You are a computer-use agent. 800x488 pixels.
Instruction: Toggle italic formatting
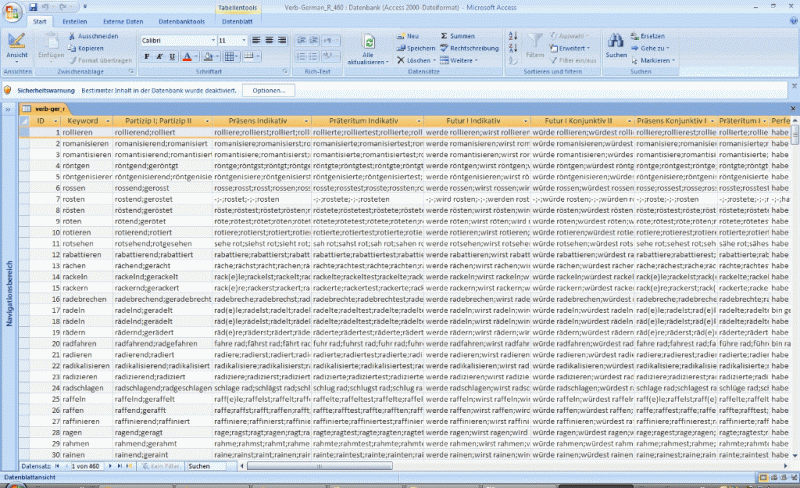[x=159, y=57]
